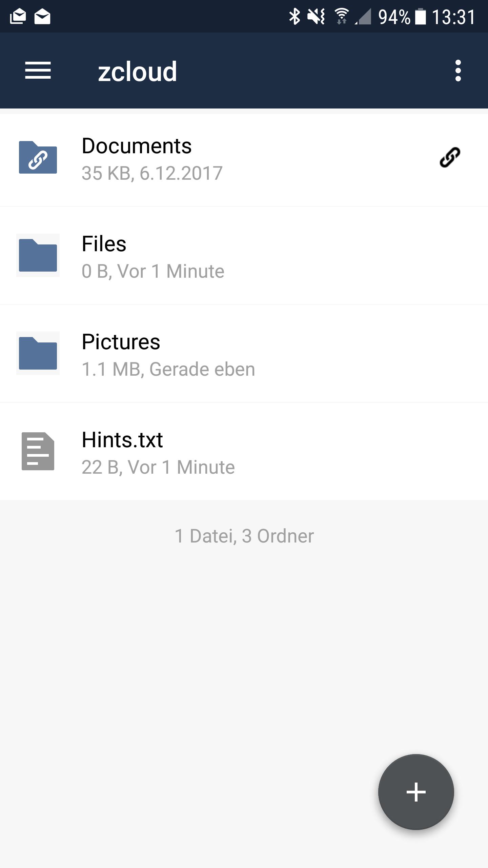Tap the '35 KB, 6.12.2017' details line

point(152,173)
